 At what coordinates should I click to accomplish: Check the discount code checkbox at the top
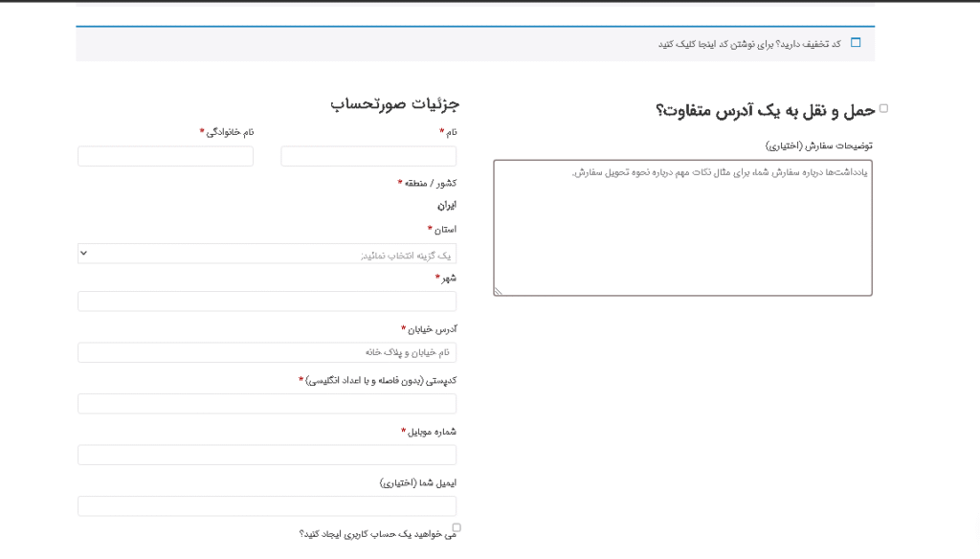coord(856,42)
